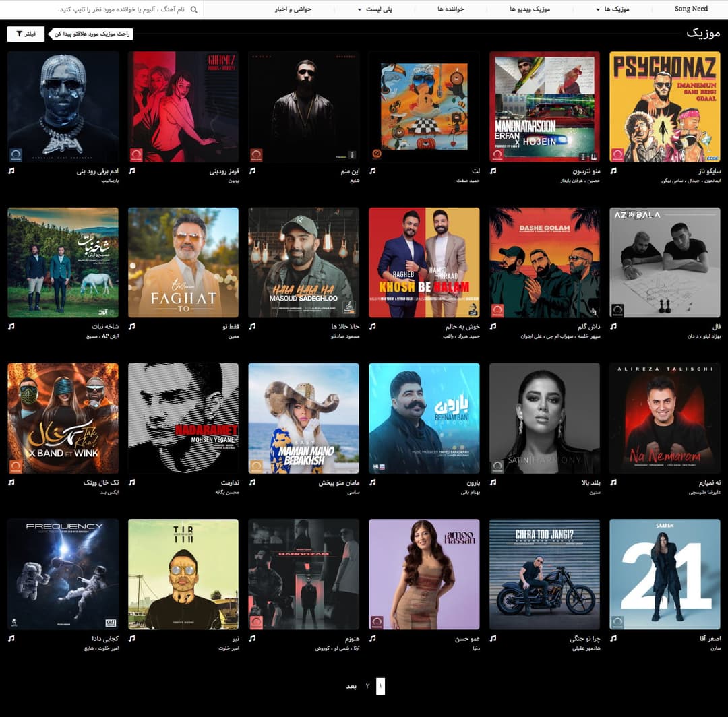Click music note icon beside این منم
728x717 pixels.
(x=252, y=170)
